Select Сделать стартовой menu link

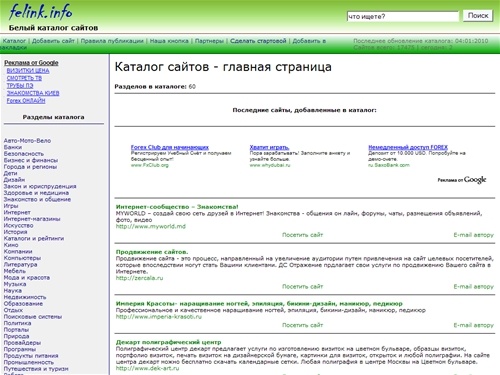(258, 41)
